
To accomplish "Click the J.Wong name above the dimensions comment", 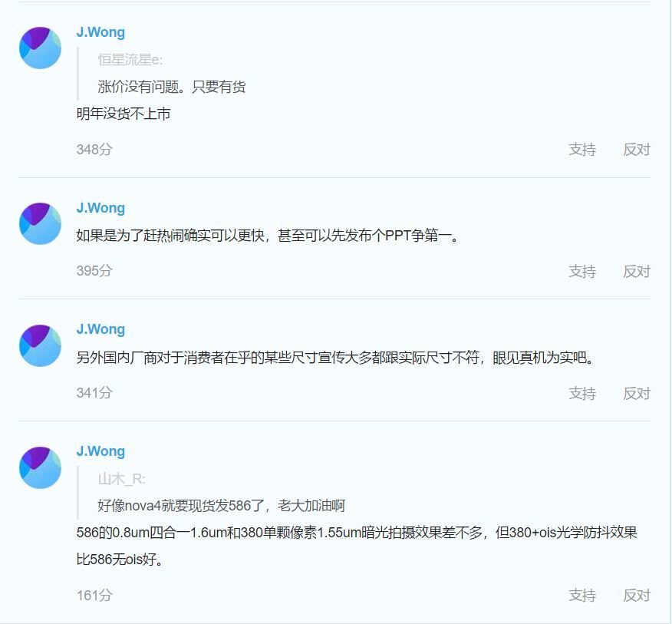I will pyautogui.click(x=100, y=329).
